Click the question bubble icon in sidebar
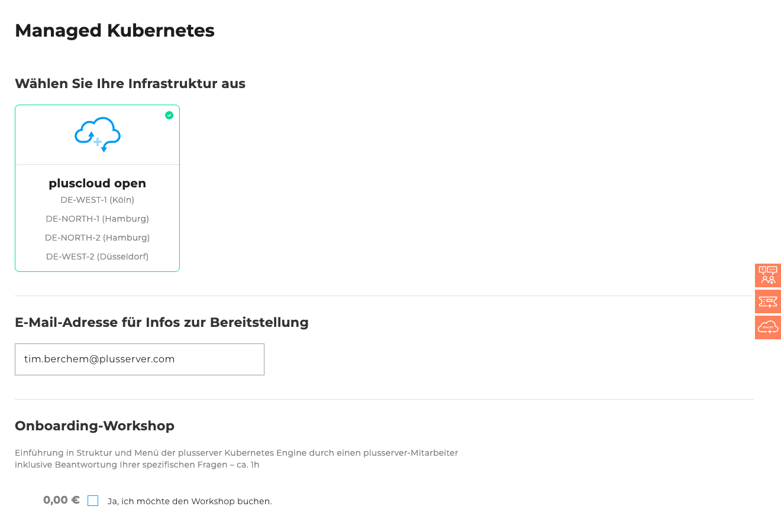Screen dimensions: 781x532 (x=767, y=275)
